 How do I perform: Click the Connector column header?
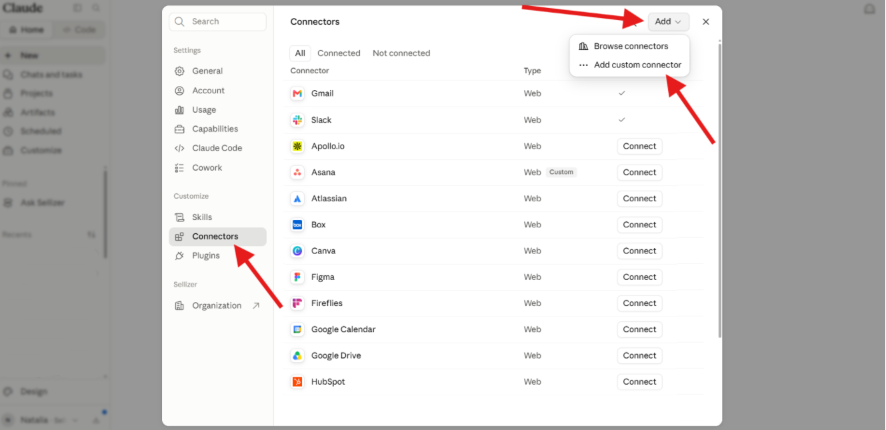310,71
